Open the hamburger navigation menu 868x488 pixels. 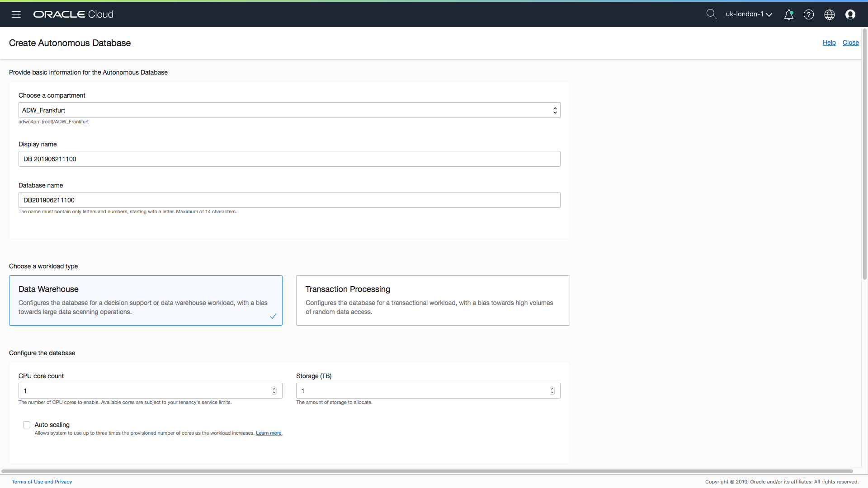16,14
